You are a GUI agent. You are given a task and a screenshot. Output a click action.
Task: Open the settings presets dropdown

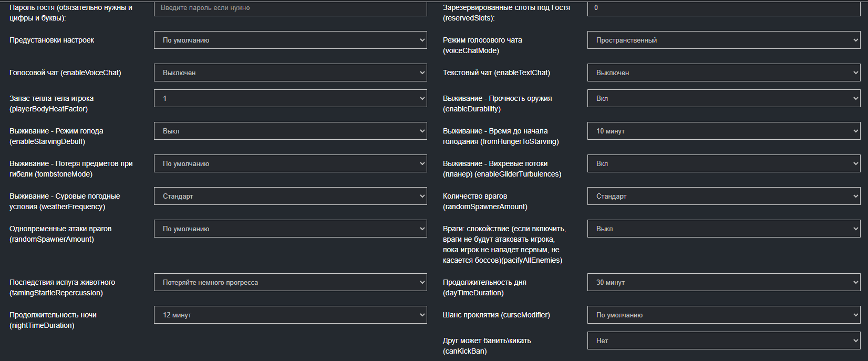[290, 40]
